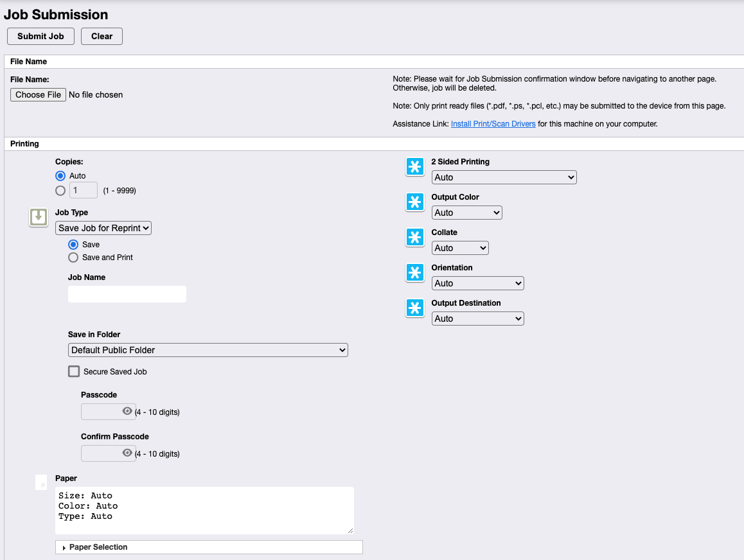Show Confirm Passcode using the eye icon

coord(127,453)
